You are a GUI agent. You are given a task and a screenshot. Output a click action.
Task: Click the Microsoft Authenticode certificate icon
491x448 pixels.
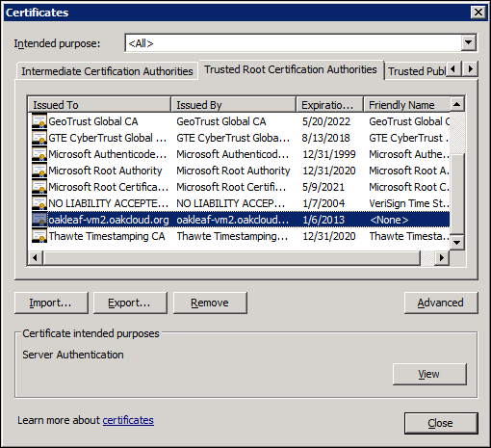click(x=39, y=154)
